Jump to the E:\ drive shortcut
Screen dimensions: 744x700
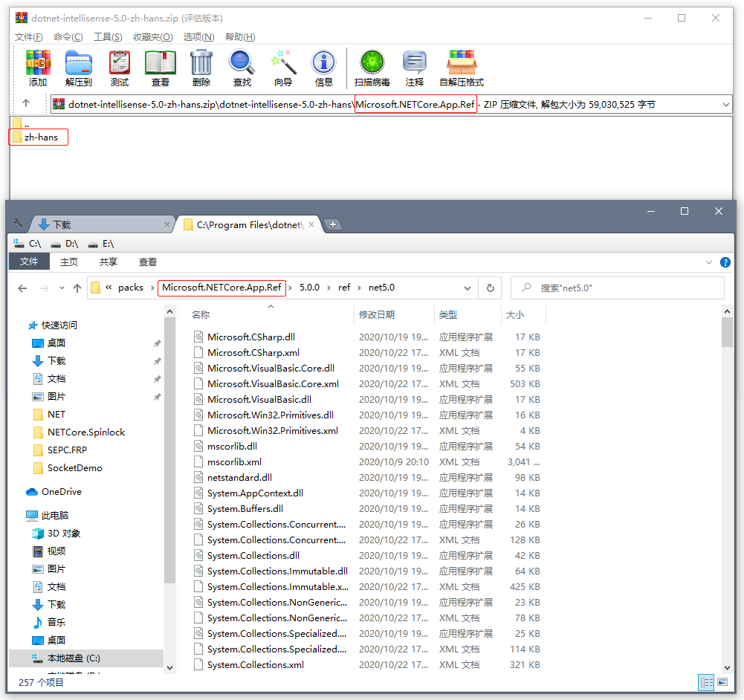101,244
